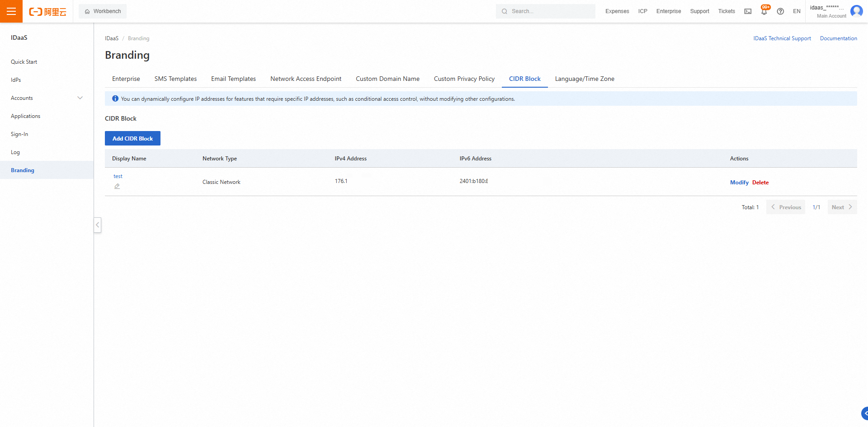Select Branding in sidebar
Viewport: 868px width, 427px height.
click(x=47, y=170)
